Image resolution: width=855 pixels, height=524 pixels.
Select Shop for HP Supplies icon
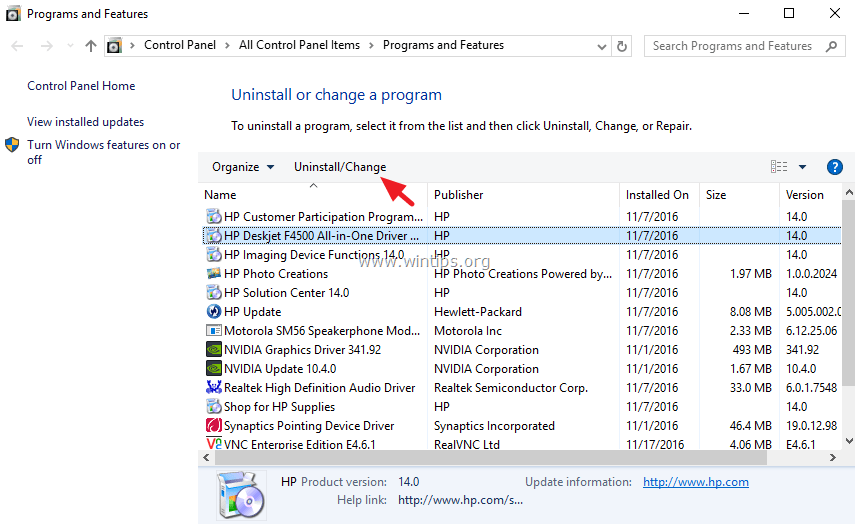pos(214,406)
